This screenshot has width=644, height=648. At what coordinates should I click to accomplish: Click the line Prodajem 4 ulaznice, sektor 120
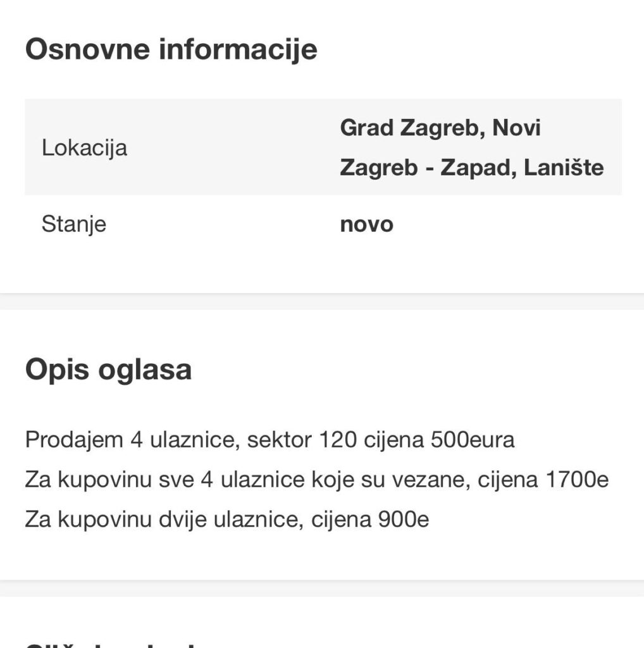click(x=269, y=439)
